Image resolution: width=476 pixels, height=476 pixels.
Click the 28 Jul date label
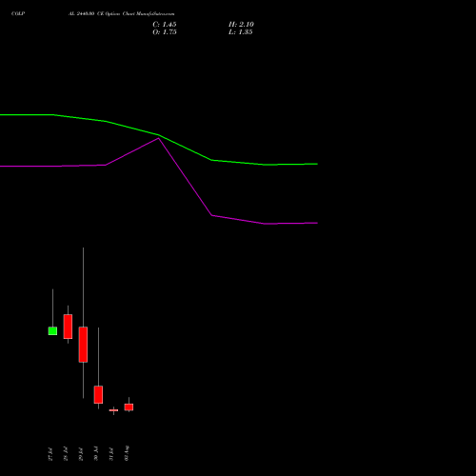pyautogui.click(x=66, y=454)
